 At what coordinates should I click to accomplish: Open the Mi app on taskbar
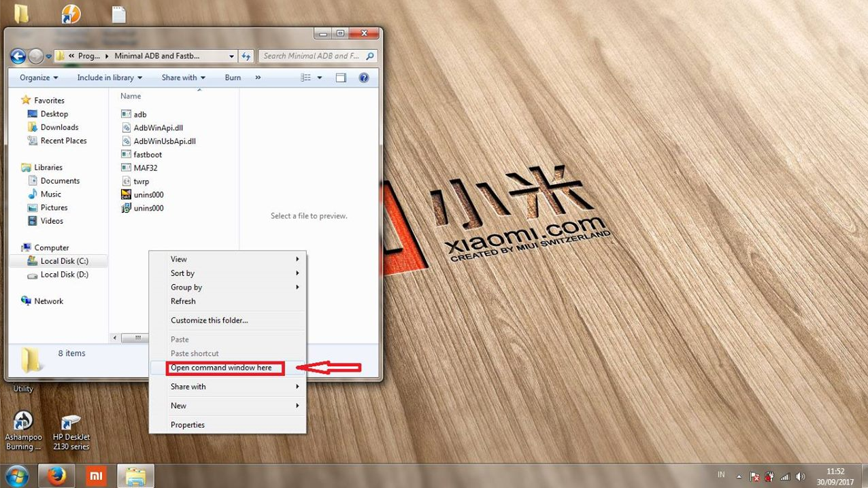point(96,476)
